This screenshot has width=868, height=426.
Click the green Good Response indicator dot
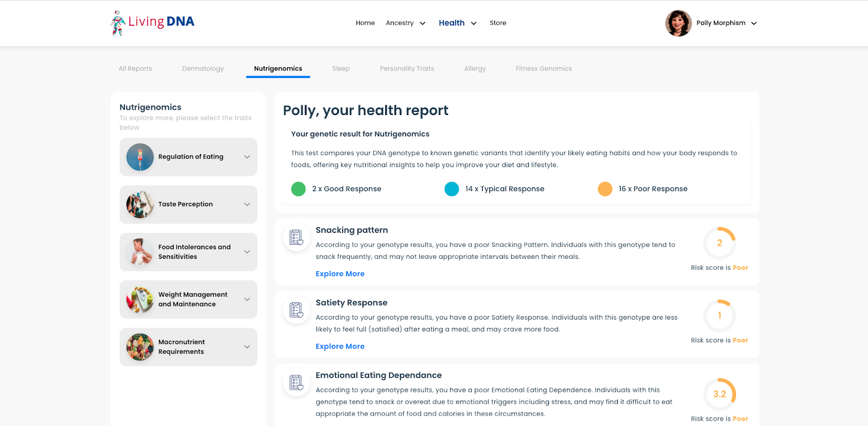298,189
